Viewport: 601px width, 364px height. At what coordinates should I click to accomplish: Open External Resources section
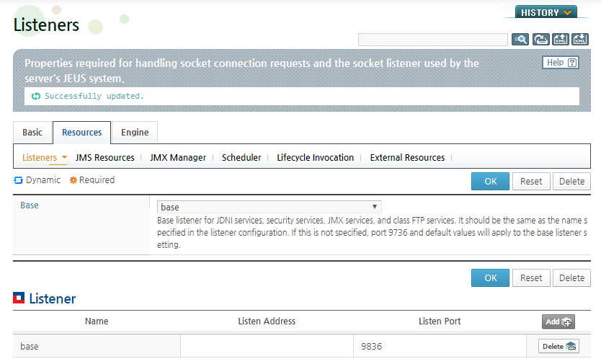tap(407, 158)
